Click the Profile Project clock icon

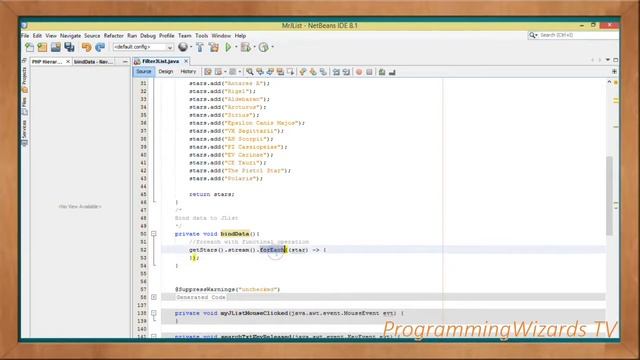pos(264,47)
